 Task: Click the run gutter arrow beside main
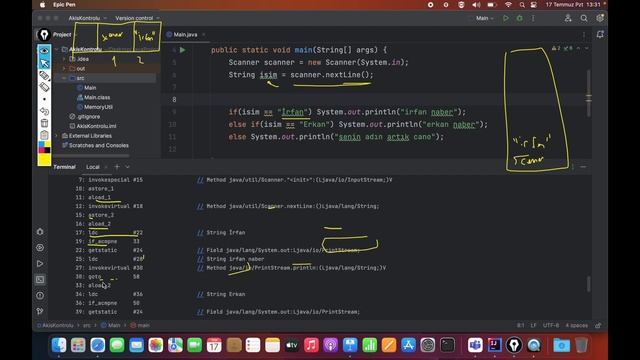pyautogui.click(x=182, y=50)
